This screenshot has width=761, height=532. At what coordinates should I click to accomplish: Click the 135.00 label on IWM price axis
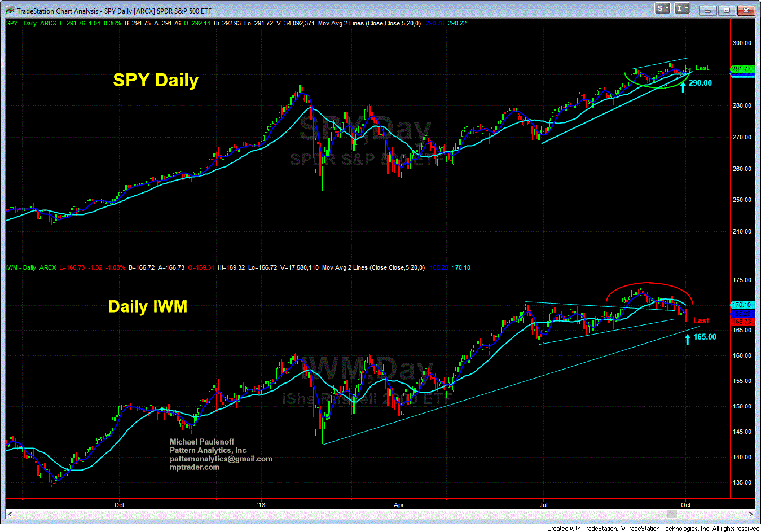point(742,482)
